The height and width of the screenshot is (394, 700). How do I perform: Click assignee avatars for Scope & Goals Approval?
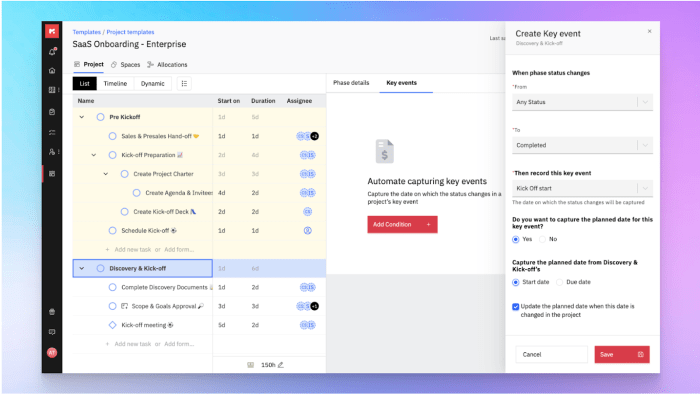(x=308, y=306)
